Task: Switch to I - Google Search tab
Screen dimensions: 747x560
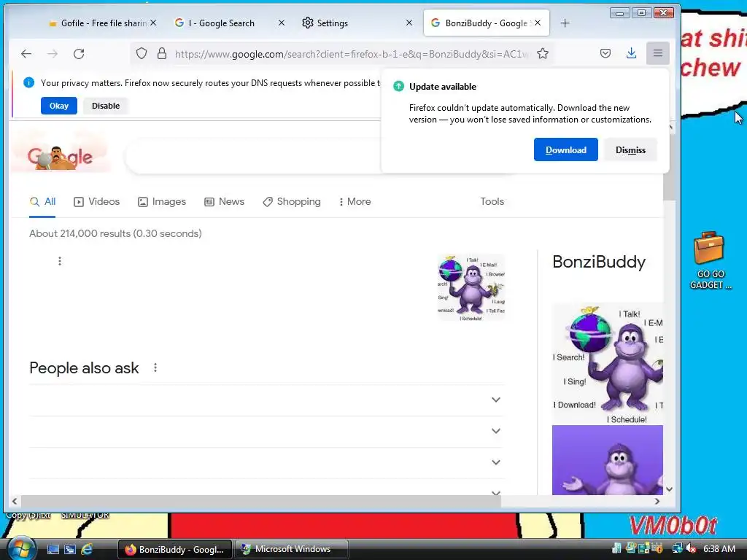Action: click(222, 23)
